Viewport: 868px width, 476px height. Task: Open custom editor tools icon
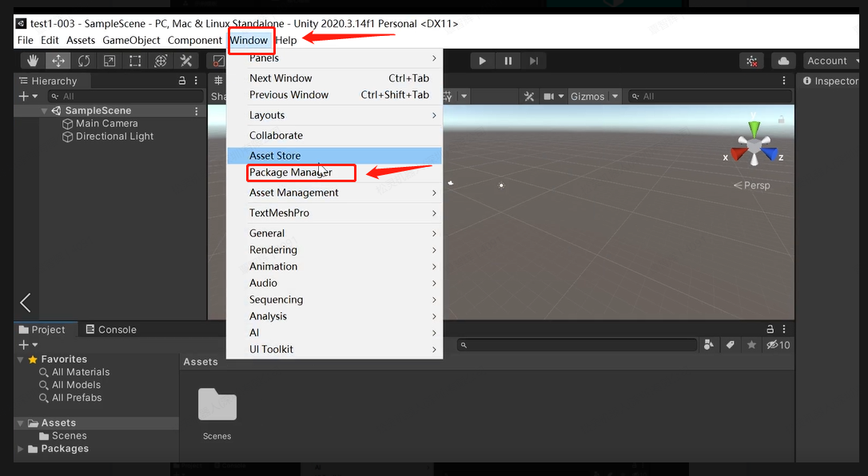tap(186, 61)
